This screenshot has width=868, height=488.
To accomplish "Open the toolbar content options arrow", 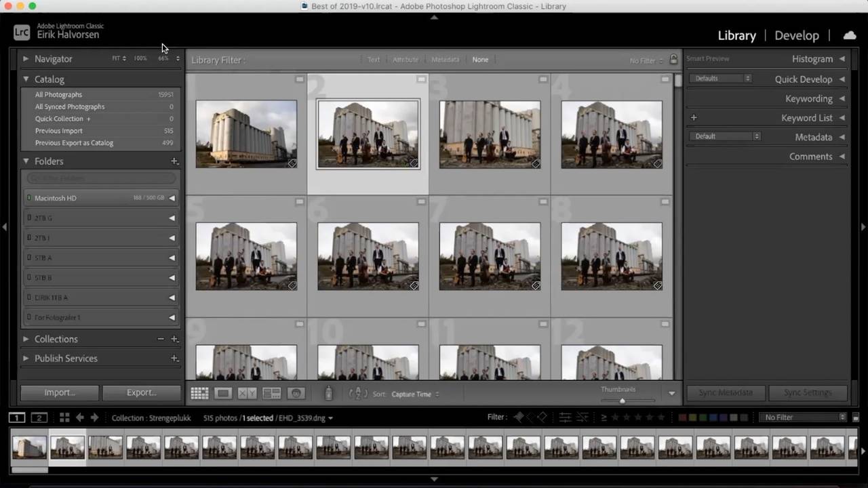I will point(672,393).
